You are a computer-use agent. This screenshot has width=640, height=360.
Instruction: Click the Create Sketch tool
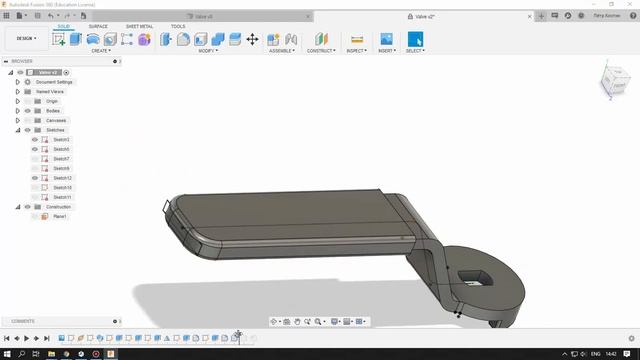click(x=58, y=39)
